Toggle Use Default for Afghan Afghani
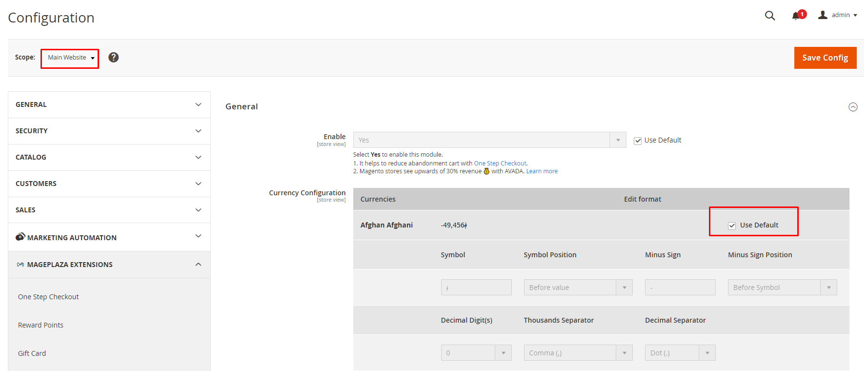Screen dimensions: 868x371 click(x=731, y=226)
